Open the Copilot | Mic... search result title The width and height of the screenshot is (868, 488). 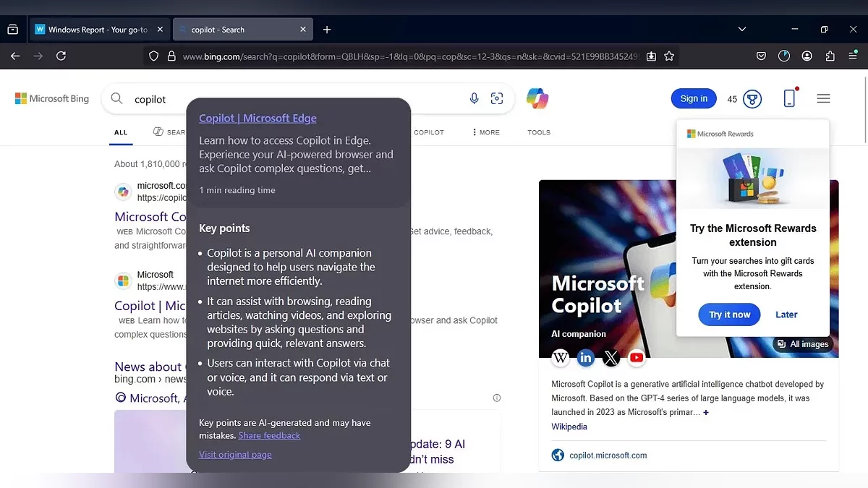tap(150, 306)
